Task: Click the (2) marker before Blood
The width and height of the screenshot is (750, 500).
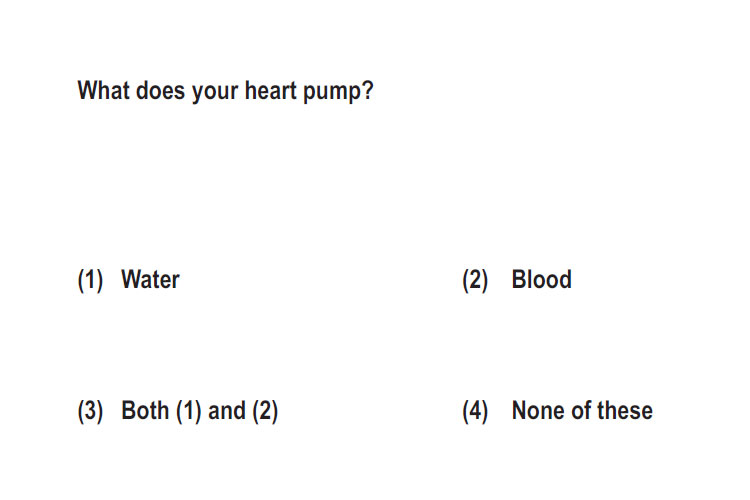Action: click(x=475, y=280)
